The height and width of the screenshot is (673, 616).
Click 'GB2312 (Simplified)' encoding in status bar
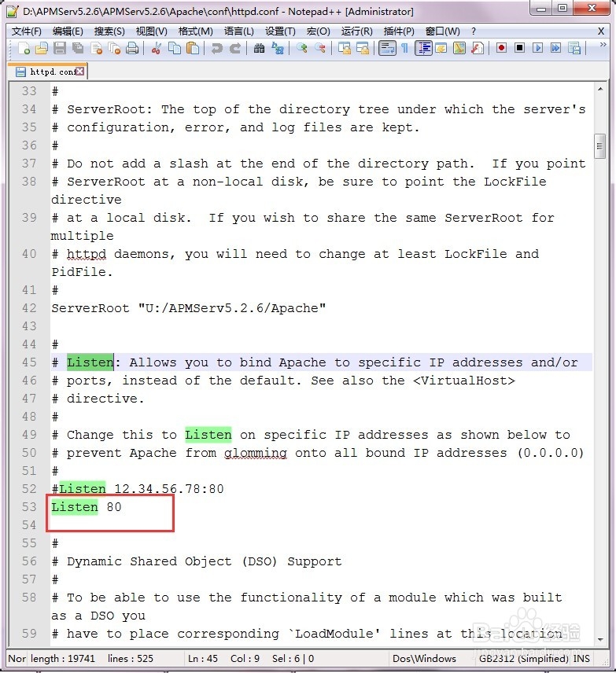(x=524, y=658)
